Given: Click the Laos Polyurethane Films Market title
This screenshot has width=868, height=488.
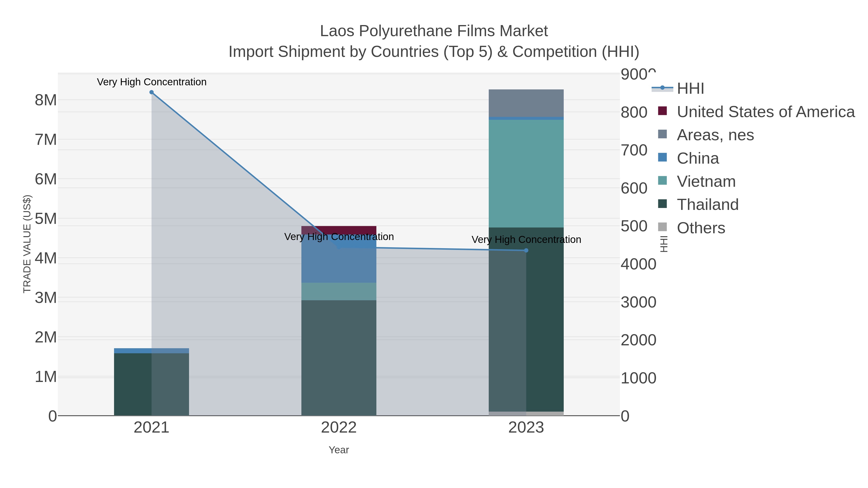Looking at the screenshot, I should click(434, 31).
